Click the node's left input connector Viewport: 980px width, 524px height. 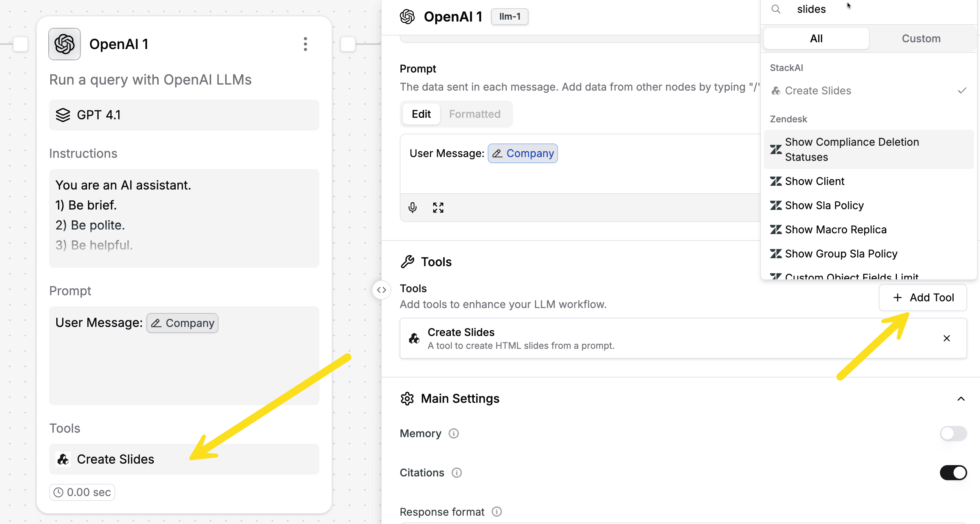pyautogui.click(x=20, y=44)
